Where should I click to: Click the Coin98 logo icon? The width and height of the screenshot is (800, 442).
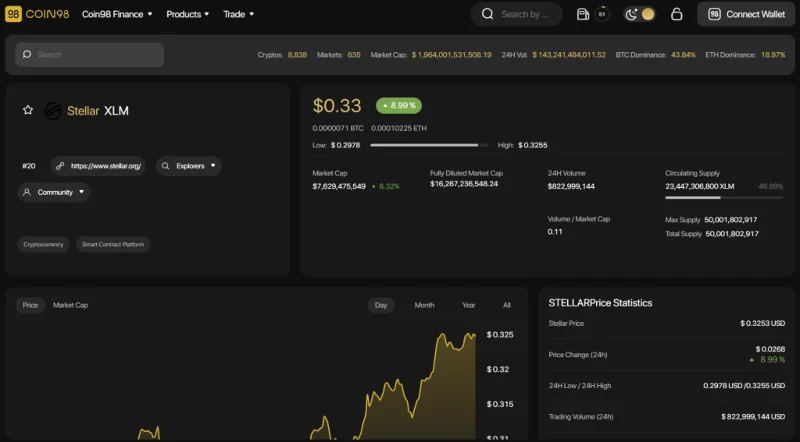13,14
